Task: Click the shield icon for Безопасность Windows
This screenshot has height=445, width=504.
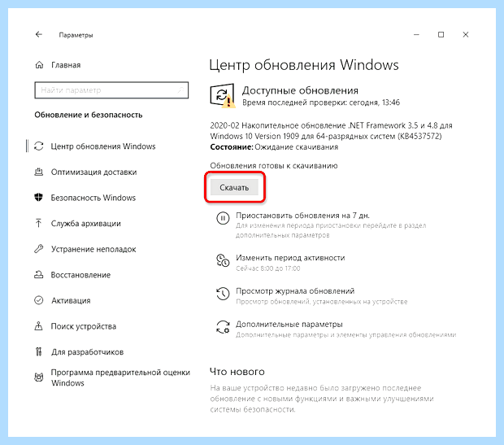Action: (39, 197)
